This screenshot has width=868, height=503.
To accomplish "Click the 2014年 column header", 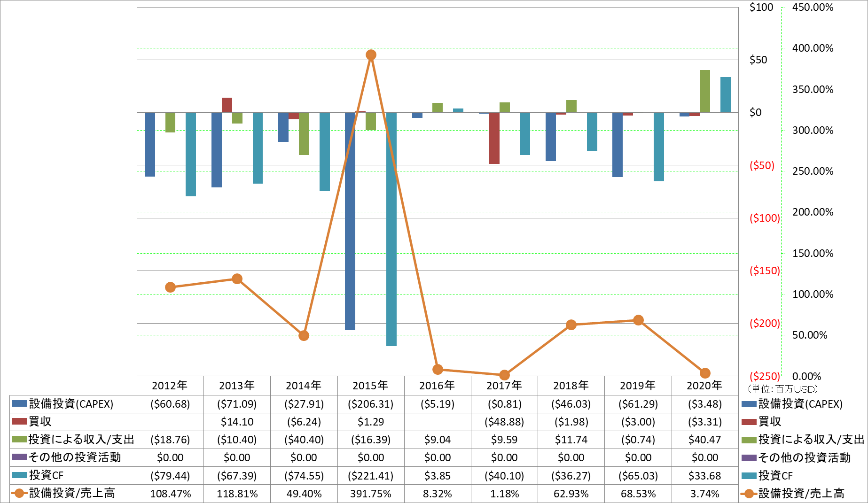I will point(304,386).
